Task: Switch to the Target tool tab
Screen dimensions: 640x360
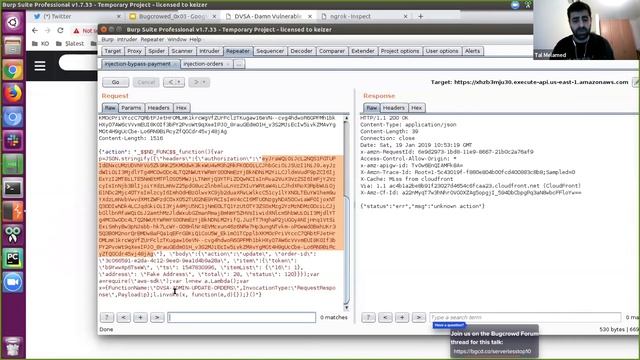Action: [x=113, y=51]
